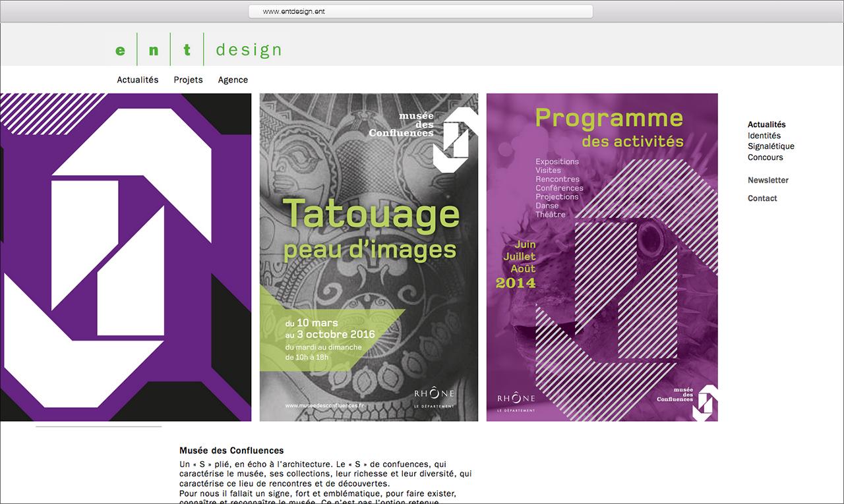Select Identités in the right sidebar
Image resolution: width=844 pixels, height=504 pixels.
(x=764, y=136)
